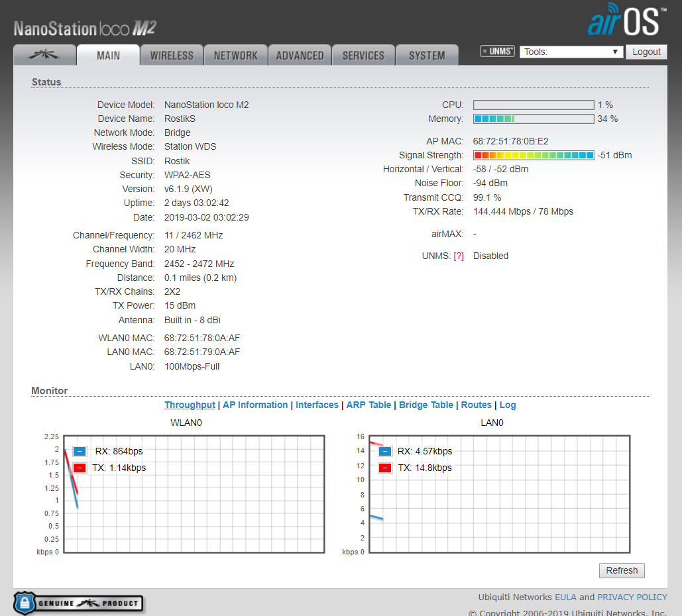Screen dimensions: 682x616
Task: Click the UNMS status Disabled
Action: [x=490, y=256]
